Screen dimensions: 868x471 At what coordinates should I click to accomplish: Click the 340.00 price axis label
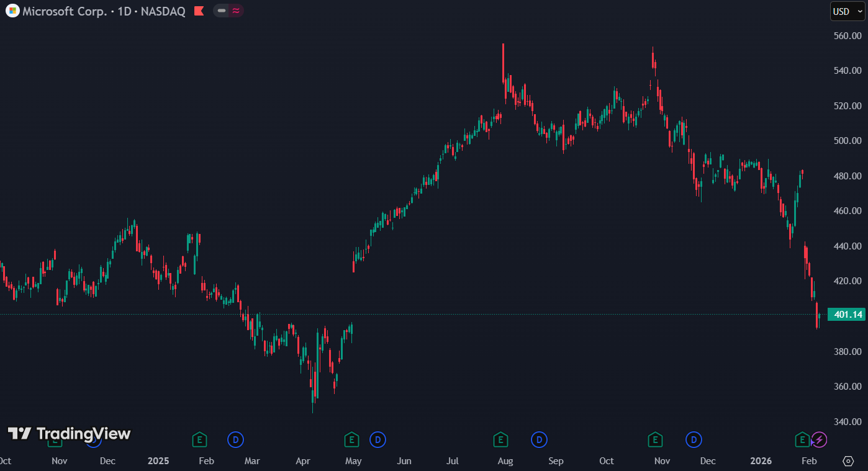click(848, 422)
